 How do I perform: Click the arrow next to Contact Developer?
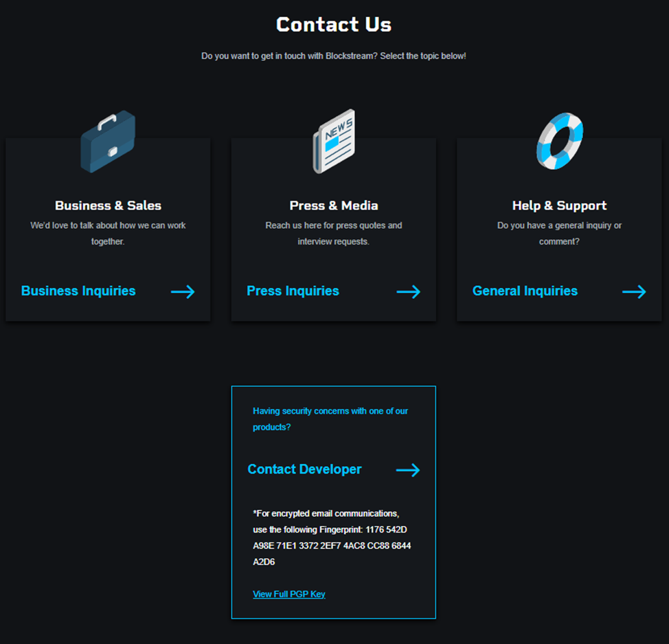[408, 469]
